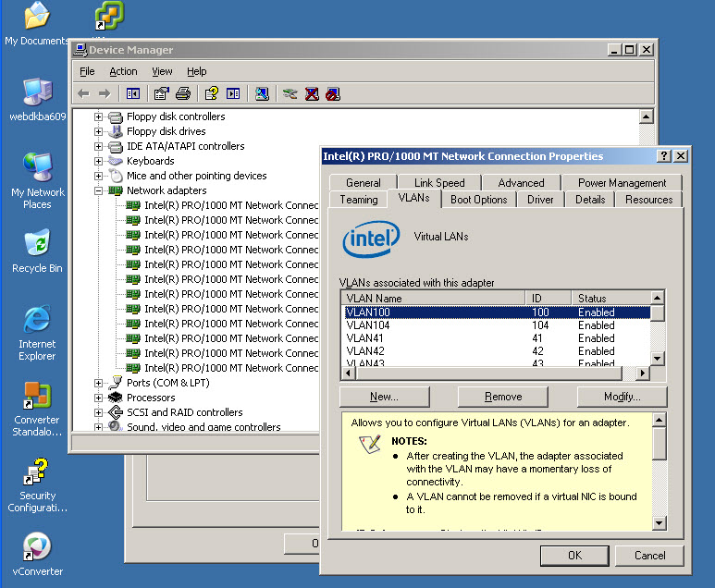715x588 pixels.
Task: Open My Documents desktop icon
Action: (37, 24)
